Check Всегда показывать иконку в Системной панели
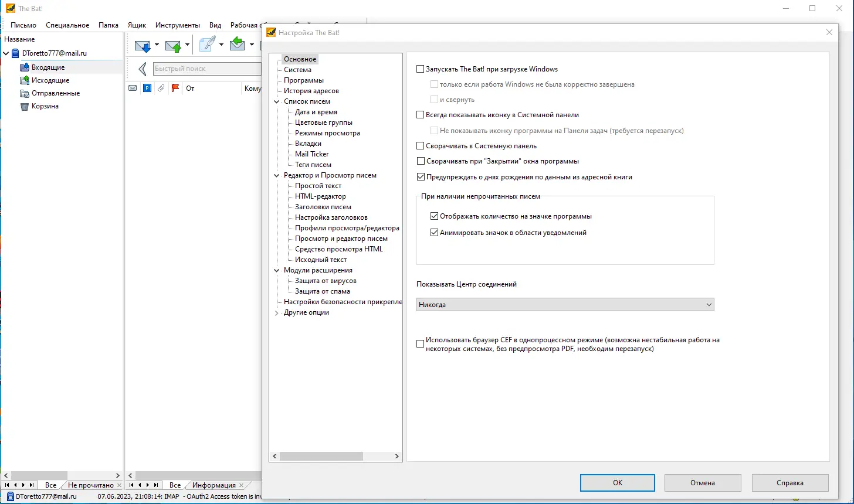The height and width of the screenshot is (504, 854). [420, 115]
